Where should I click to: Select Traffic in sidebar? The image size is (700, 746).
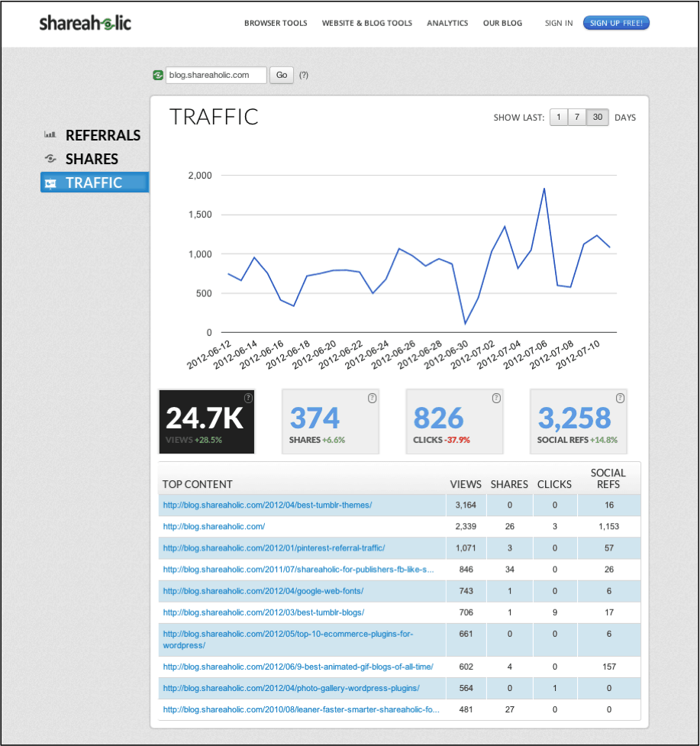click(95, 182)
